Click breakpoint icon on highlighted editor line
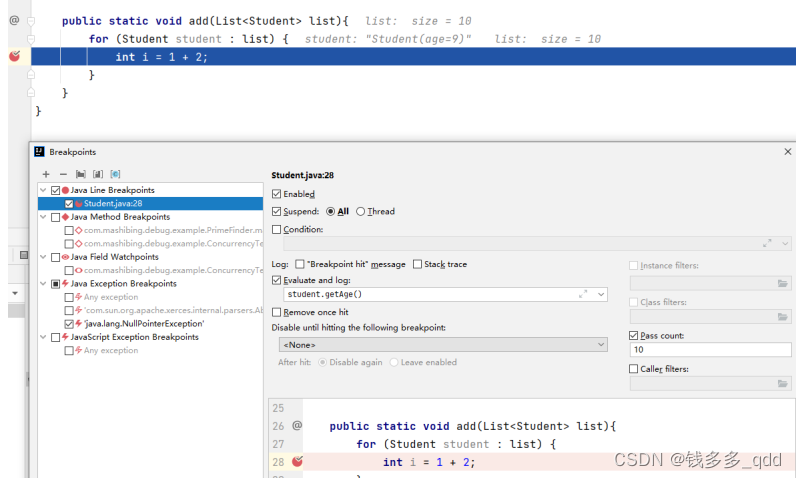 click(15, 56)
